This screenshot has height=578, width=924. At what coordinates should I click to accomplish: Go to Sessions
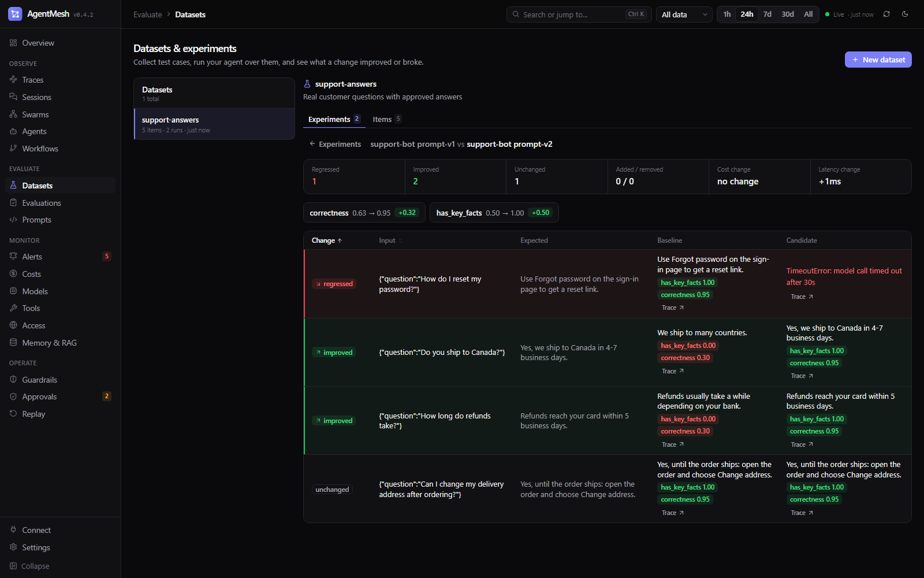click(60, 97)
